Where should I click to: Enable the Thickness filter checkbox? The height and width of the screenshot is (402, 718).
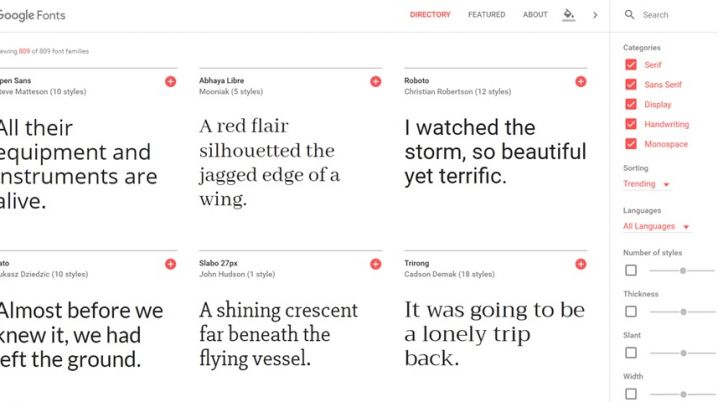(x=631, y=311)
